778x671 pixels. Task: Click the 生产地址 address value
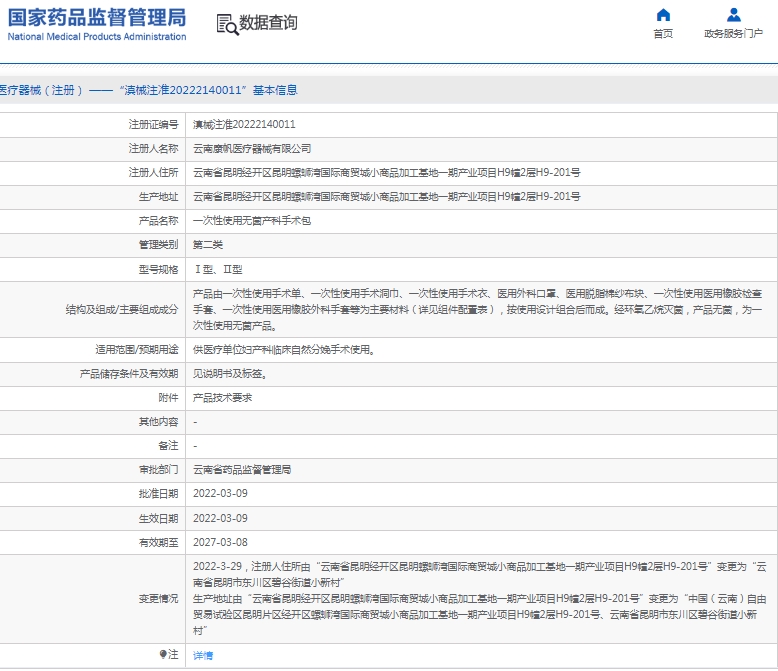(387, 197)
